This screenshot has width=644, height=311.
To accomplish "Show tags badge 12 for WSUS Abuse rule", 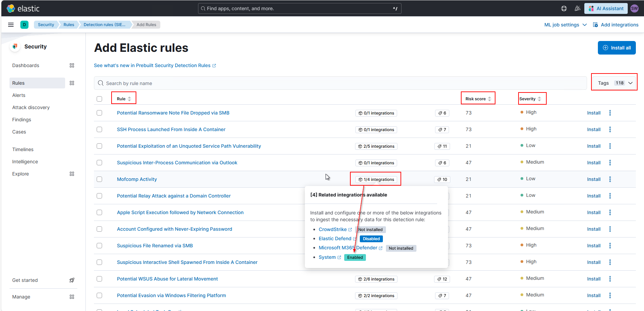I will (442, 279).
